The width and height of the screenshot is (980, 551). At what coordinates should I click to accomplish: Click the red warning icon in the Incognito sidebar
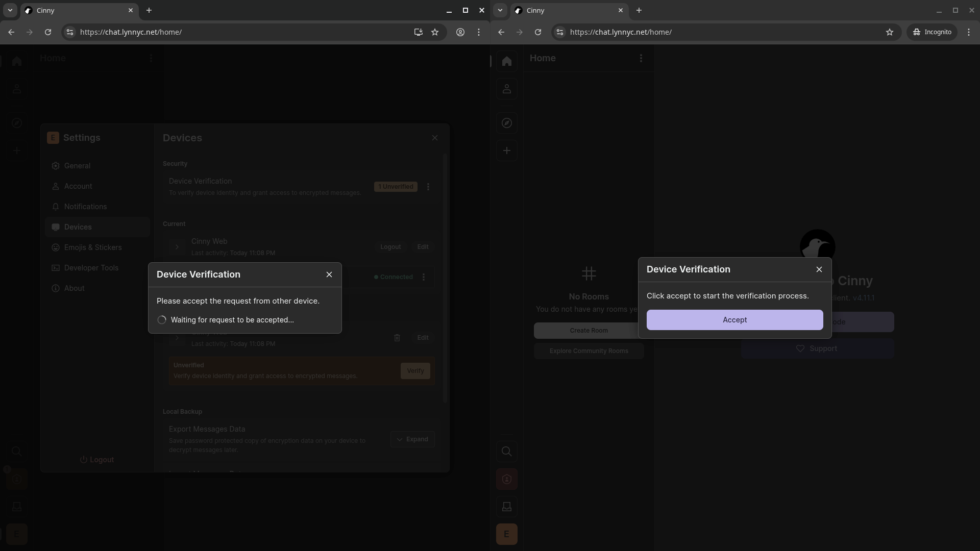tap(507, 479)
